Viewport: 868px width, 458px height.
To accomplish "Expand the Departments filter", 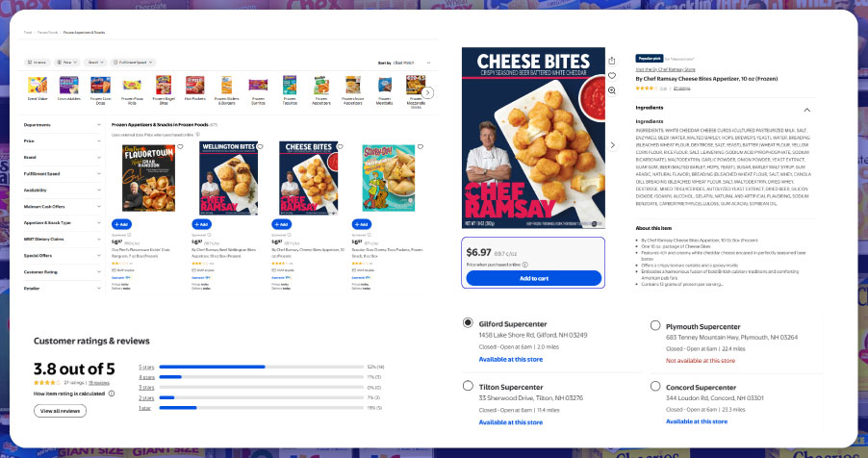I will (x=62, y=125).
